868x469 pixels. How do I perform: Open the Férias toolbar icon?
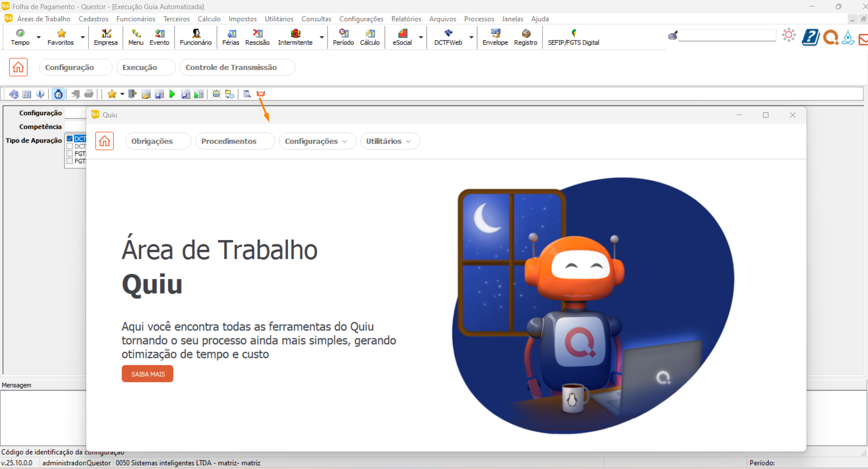[x=231, y=37]
